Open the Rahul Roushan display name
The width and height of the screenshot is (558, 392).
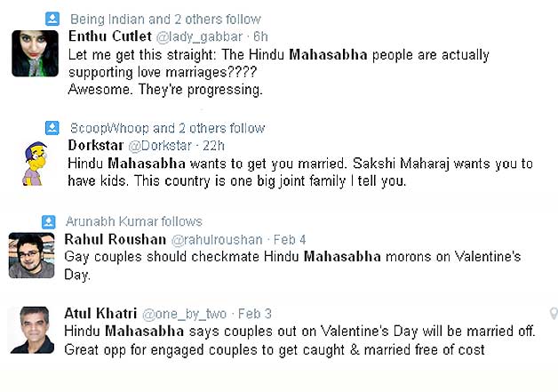click(116, 239)
